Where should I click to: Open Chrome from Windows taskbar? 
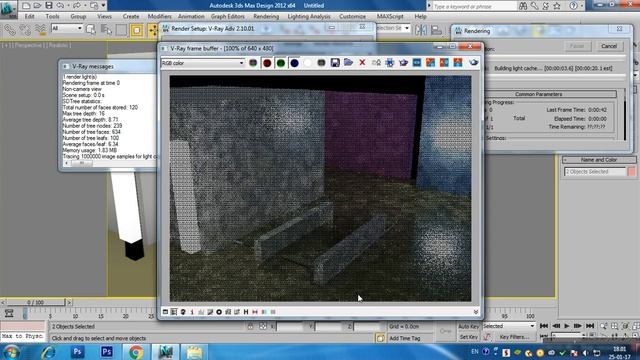pyautogui.click(x=136, y=352)
